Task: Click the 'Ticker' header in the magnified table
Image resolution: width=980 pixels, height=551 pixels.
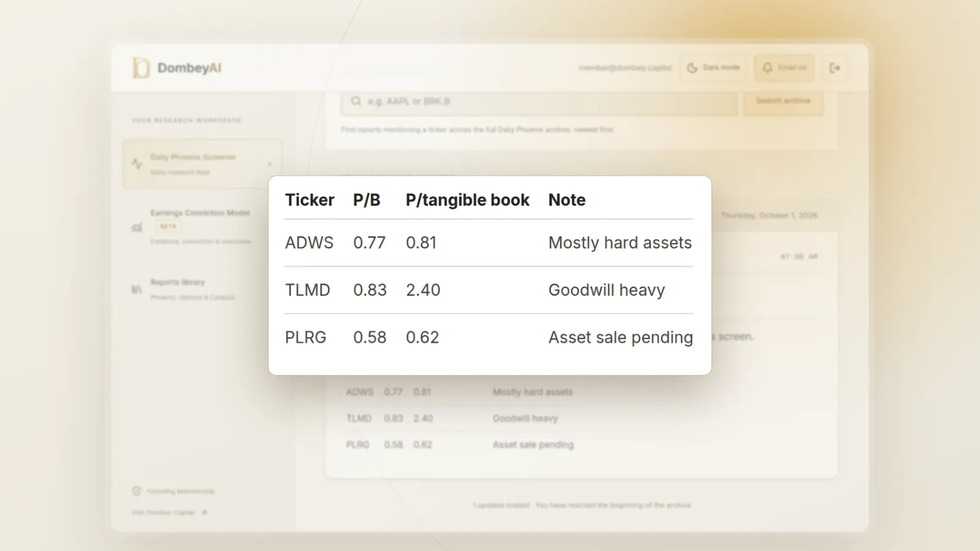Action: (x=310, y=200)
